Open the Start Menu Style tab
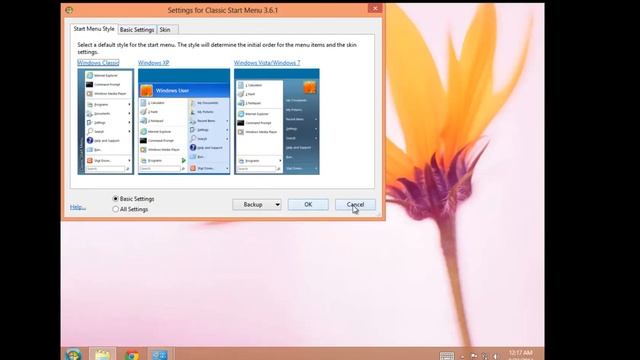 [94, 29]
